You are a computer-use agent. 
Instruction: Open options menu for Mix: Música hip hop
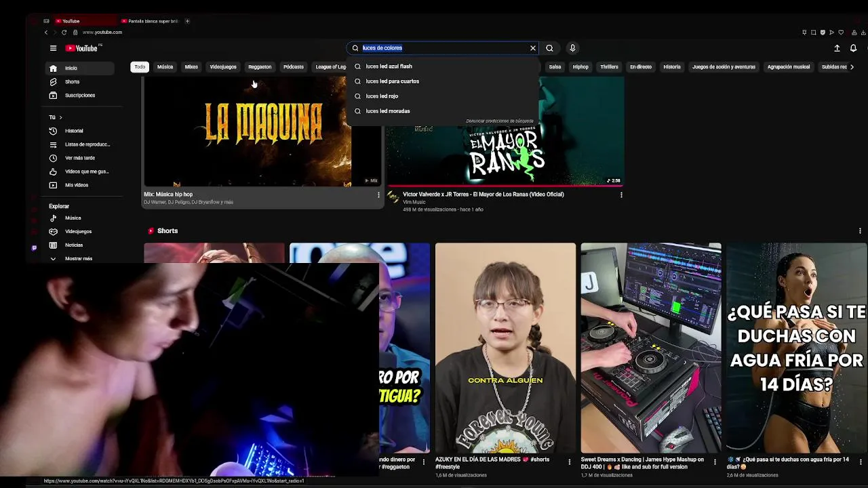[x=378, y=195]
